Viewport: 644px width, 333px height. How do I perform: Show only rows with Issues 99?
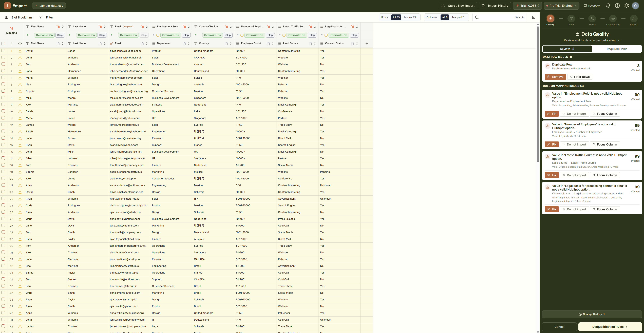(x=410, y=17)
